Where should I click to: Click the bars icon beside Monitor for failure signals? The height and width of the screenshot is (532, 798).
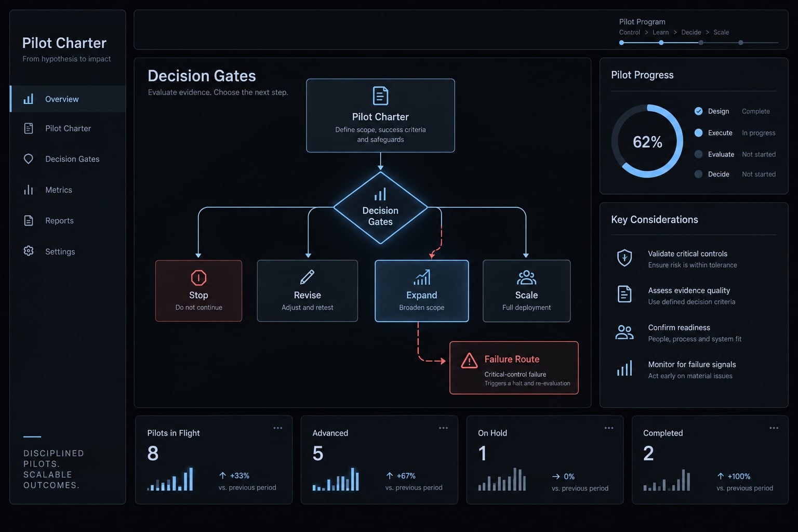point(624,368)
